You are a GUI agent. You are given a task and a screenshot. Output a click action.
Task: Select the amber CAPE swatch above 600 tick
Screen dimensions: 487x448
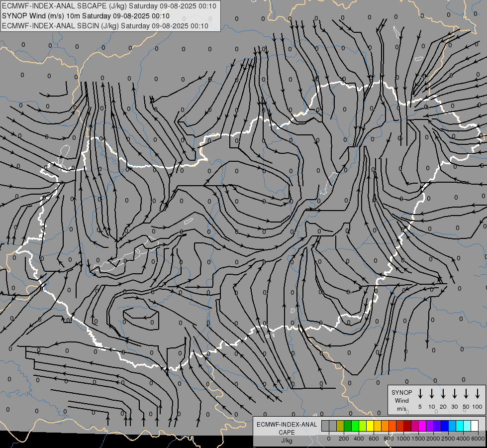[x=378, y=426]
